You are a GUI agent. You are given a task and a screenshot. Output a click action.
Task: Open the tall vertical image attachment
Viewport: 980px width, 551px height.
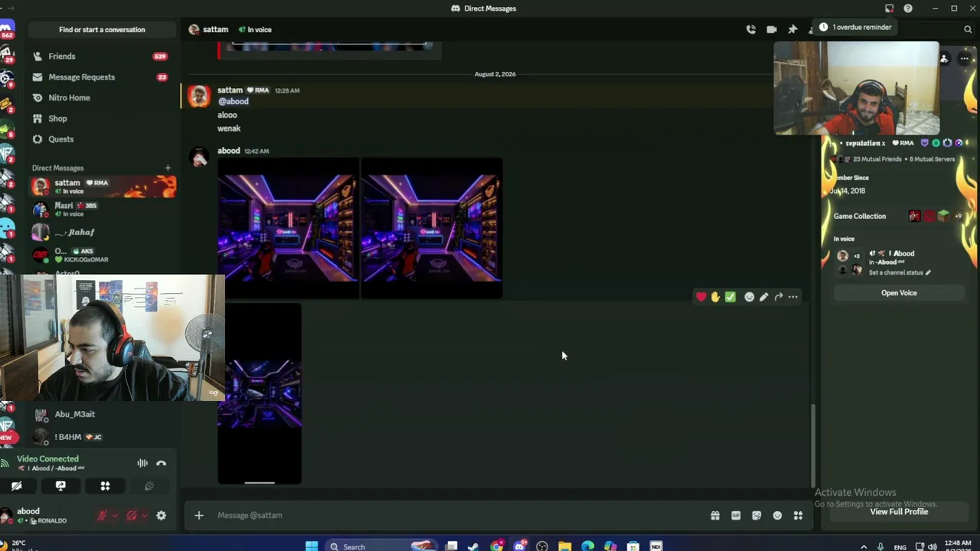260,394
